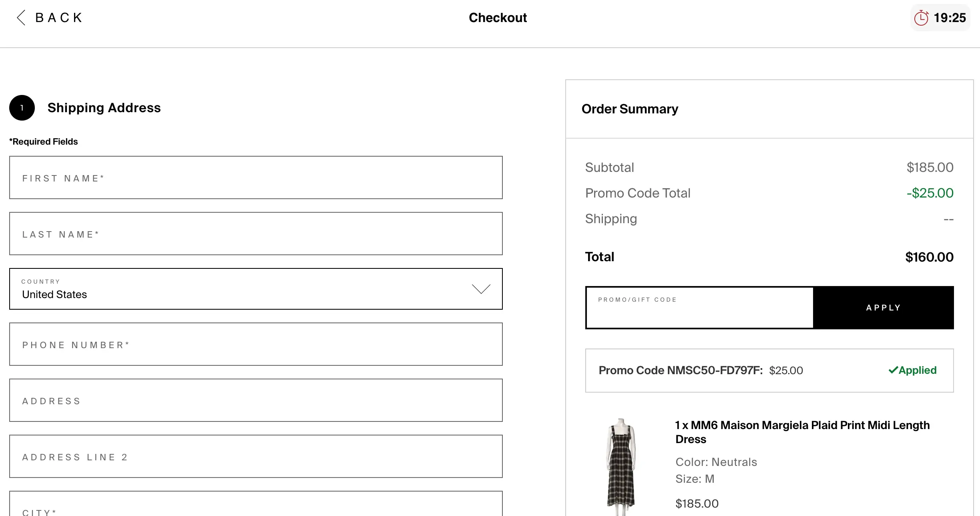This screenshot has height=516, width=980.
Task: Click the 19:25 countdown timer display
Action: pos(950,18)
